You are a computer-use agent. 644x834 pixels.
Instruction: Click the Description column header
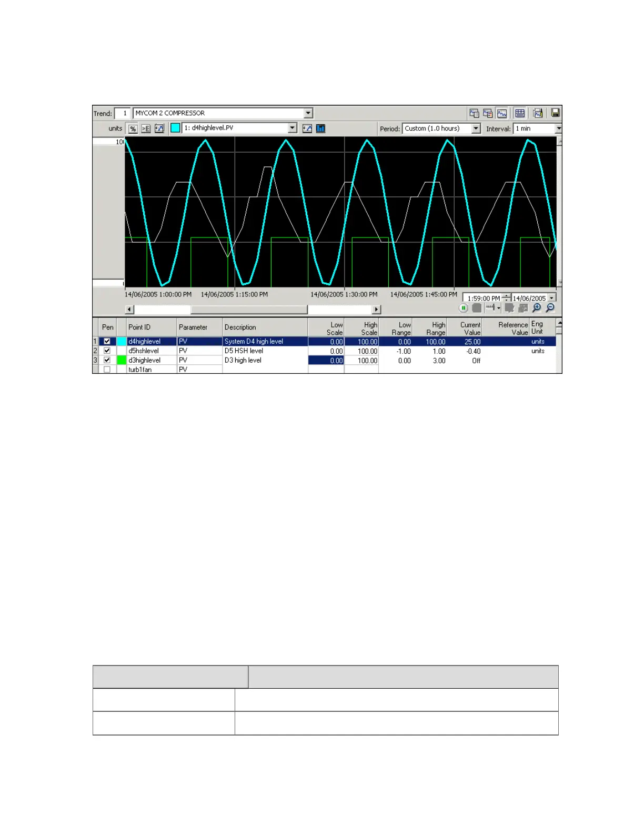pyautogui.click(x=265, y=327)
